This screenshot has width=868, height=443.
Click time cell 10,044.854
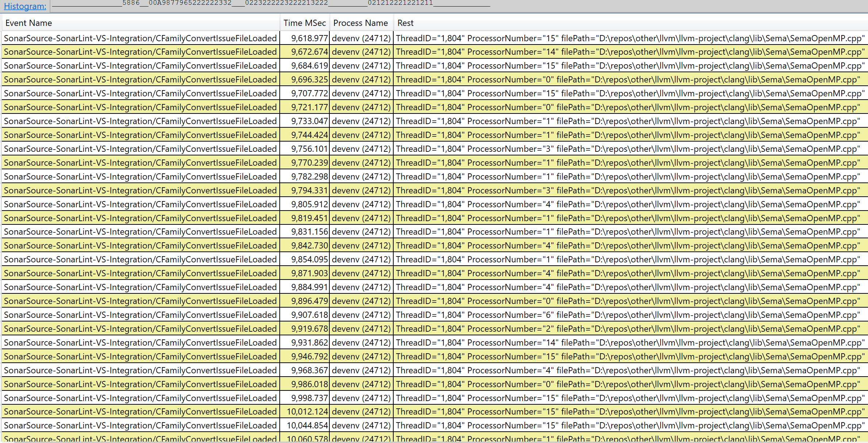pyautogui.click(x=307, y=425)
